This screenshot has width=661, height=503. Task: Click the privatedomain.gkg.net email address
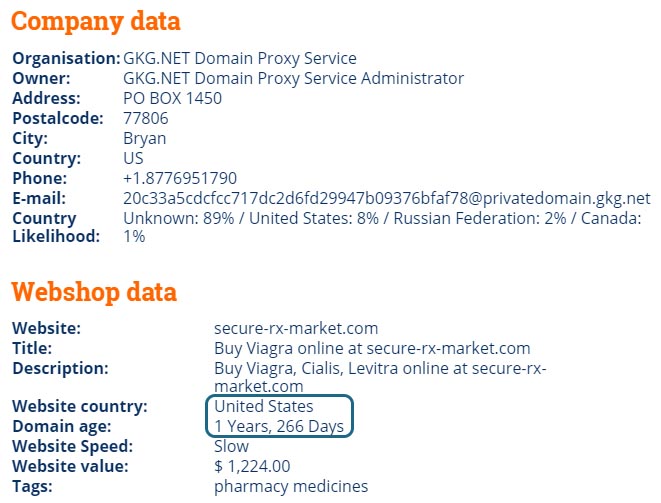tap(387, 199)
